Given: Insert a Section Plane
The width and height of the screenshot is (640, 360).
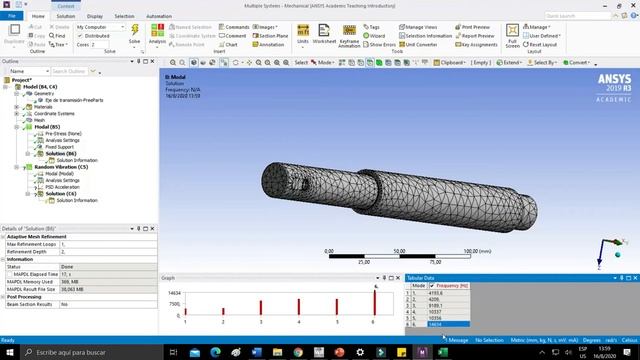Looking at the screenshot, I should (x=270, y=36).
